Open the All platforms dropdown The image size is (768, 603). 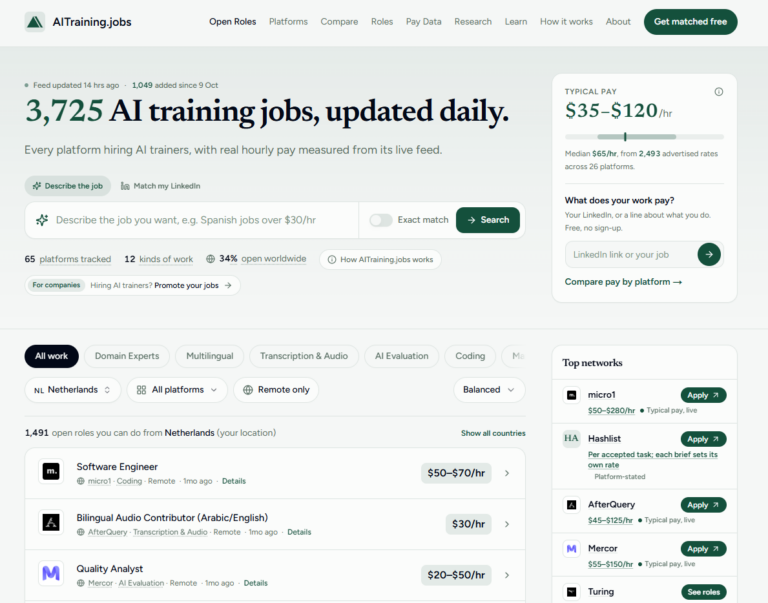[177, 390]
